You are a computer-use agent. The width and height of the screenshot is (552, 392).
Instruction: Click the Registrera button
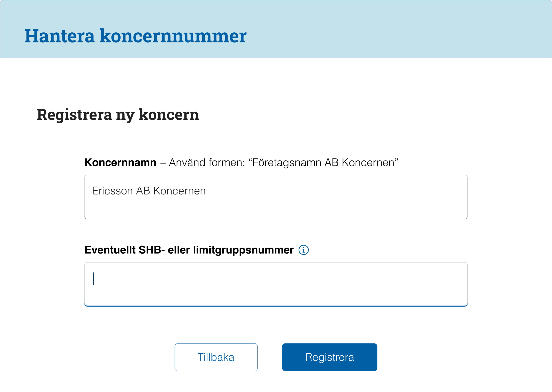(329, 357)
